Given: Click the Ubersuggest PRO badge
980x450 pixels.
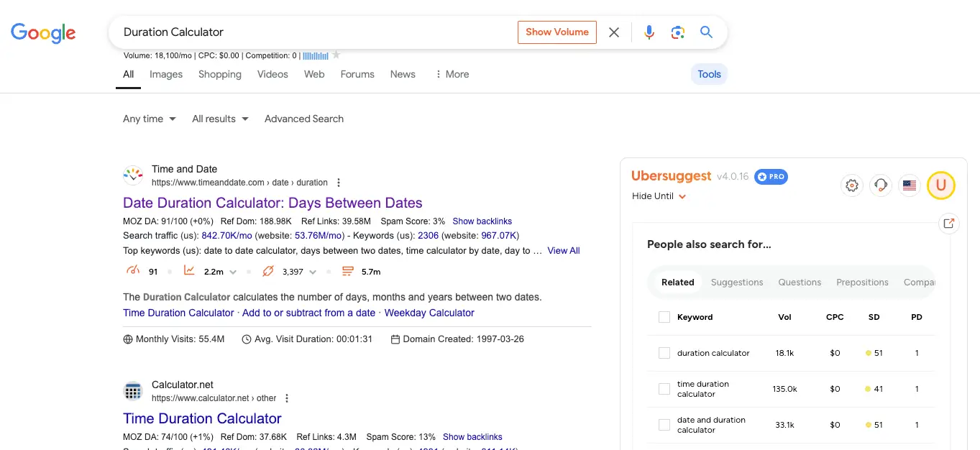Looking at the screenshot, I should 771,177.
